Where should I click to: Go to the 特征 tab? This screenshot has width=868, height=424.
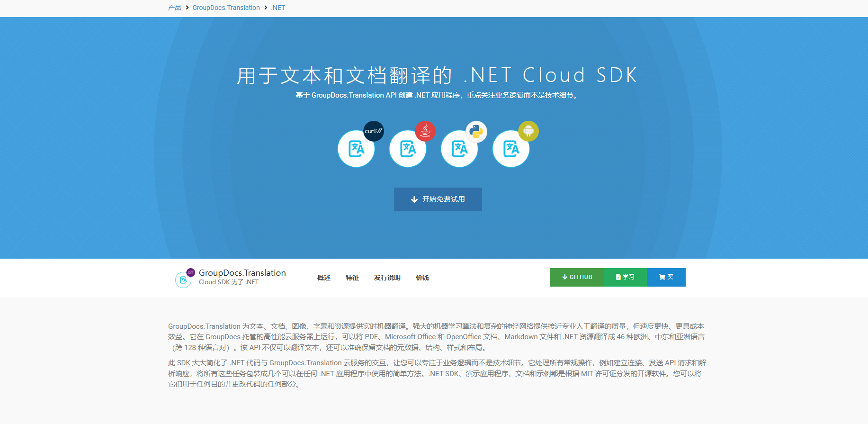coord(352,278)
